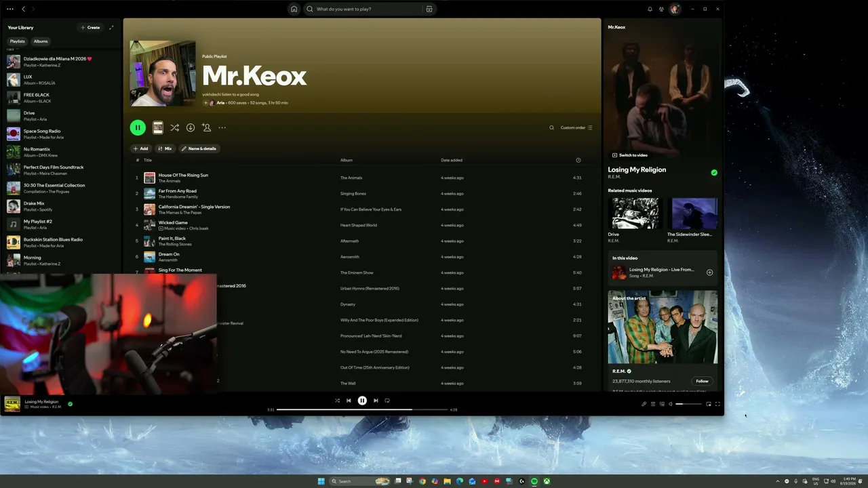This screenshot has height=488, width=868.
Task: Open the notifications bell in Spotify
Action: coord(650,9)
